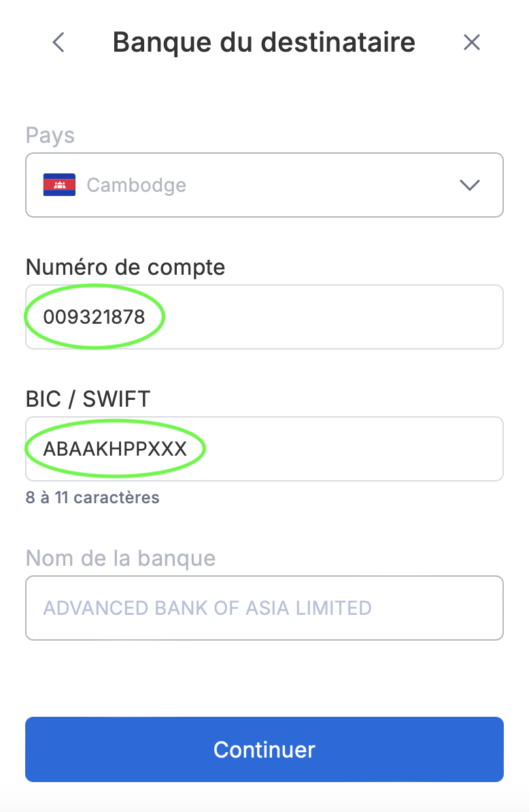
Task: Open the Cambodge country selector
Action: (x=264, y=185)
